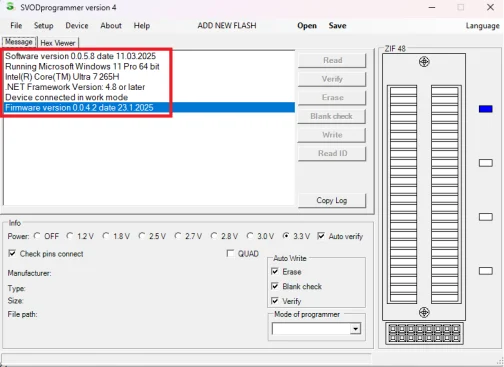Image resolution: width=504 pixels, height=367 pixels.
Task: Expand the Mode of programmer dropdown
Action: [355, 329]
